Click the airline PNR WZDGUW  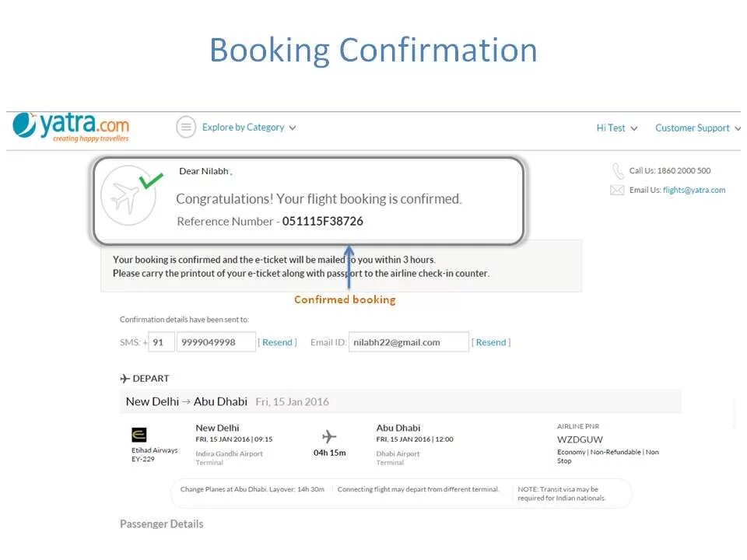580,439
